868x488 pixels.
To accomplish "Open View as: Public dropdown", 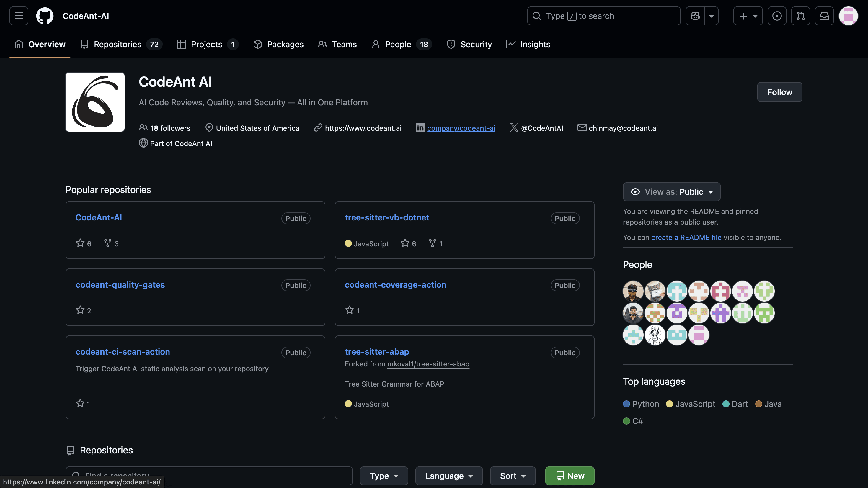I will pos(672,192).
